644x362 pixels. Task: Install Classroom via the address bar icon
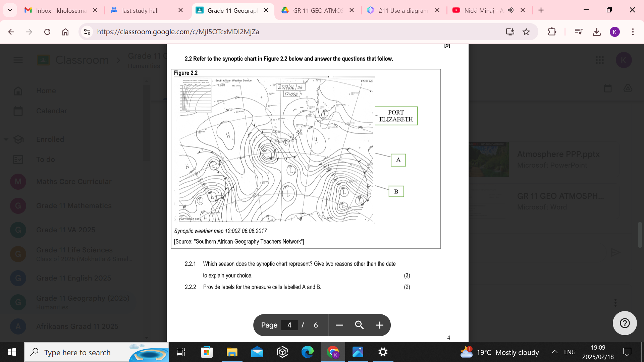tap(510, 32)
